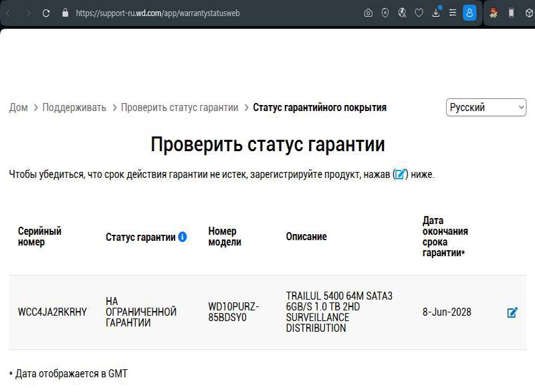The height and width of the screenshot is (392, 535).
Task: Click the info icon next to Статус гарантии
Action: click(x=183, y=237)
